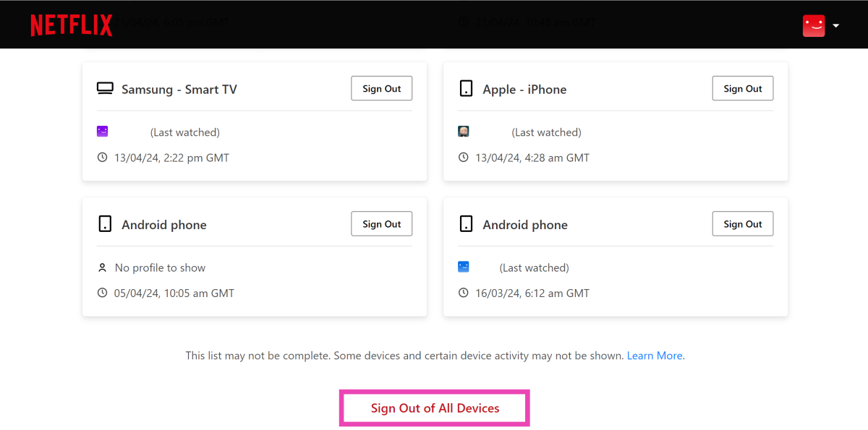
Task: Click the clock icon beside 16/03/24, 6:12 am
Action: [x=464, y=293]
